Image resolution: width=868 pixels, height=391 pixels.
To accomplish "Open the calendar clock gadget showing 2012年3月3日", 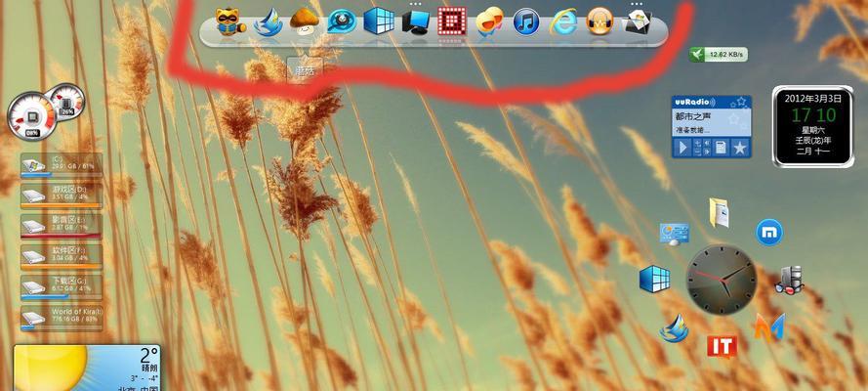I will coord(812,126).
